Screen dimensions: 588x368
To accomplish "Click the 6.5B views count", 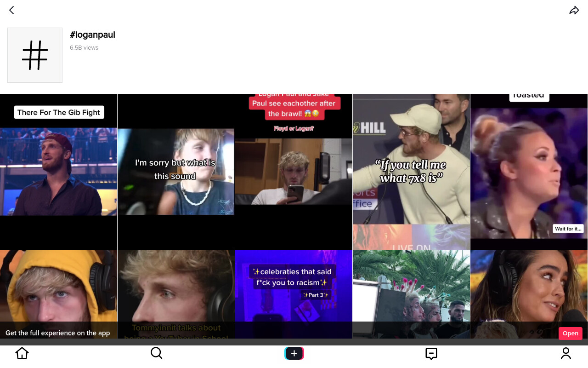I will pyautogui.click(x=84, y=48).
